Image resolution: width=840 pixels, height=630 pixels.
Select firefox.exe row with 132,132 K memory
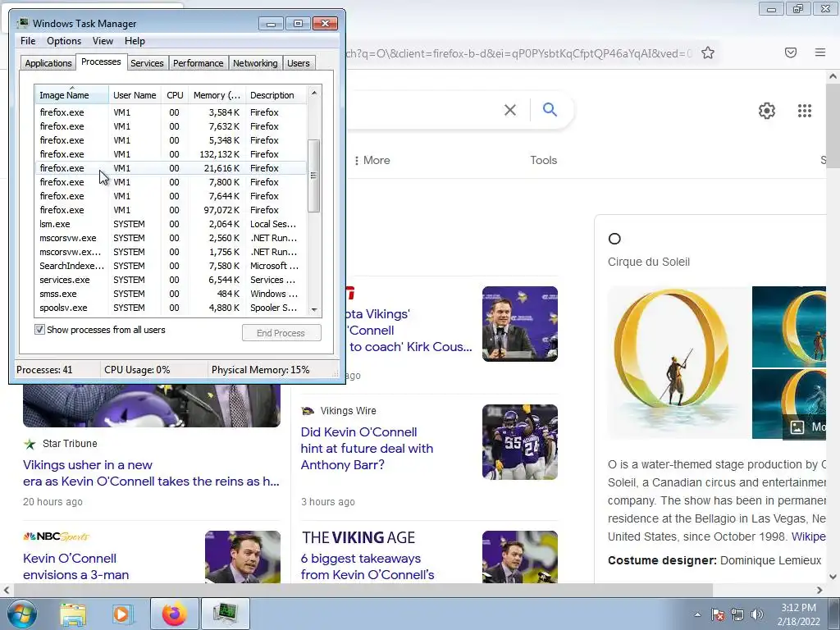171,154
